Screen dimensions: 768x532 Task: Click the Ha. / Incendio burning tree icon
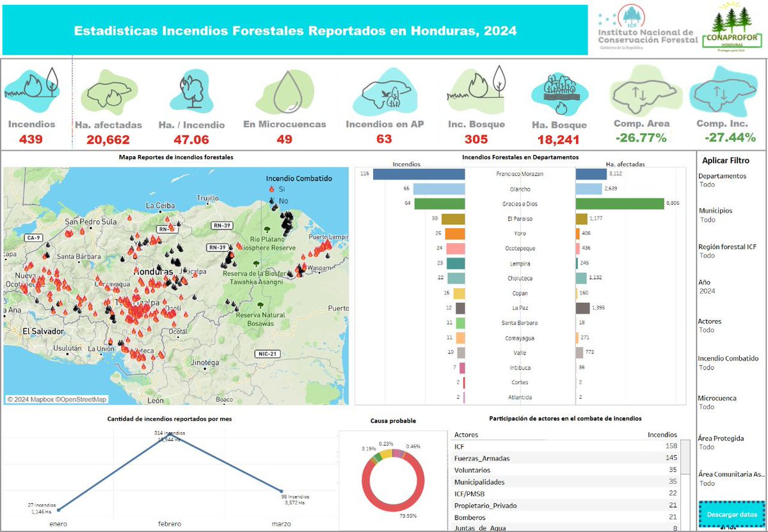click(x=191, y=92)
